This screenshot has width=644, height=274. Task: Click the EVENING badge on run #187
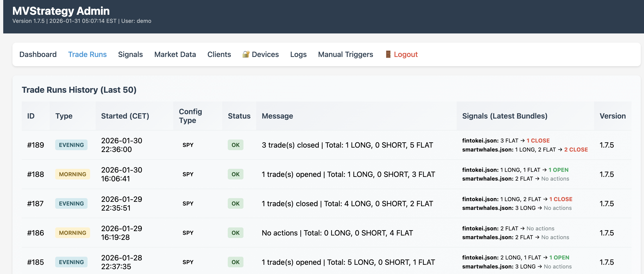(71, 203)
